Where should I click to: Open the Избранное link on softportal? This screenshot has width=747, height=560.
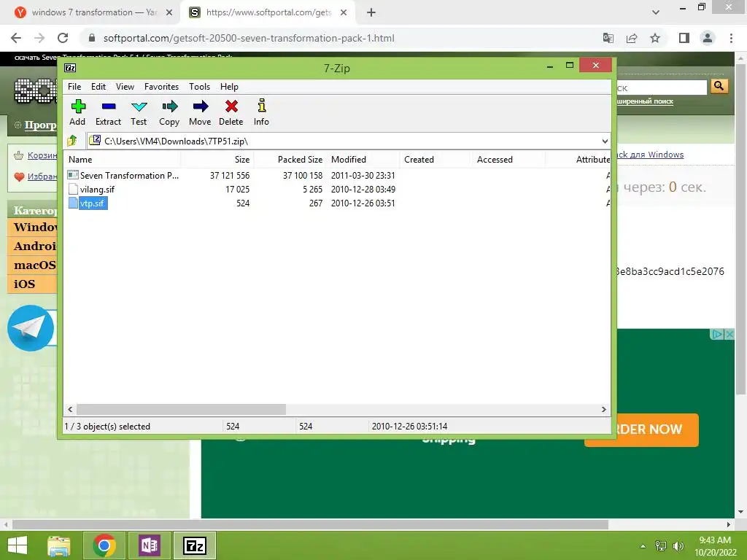point(42,176)
